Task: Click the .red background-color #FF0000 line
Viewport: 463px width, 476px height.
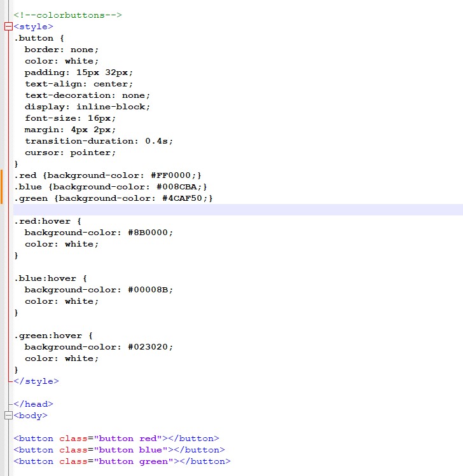Action: [107, 175]
